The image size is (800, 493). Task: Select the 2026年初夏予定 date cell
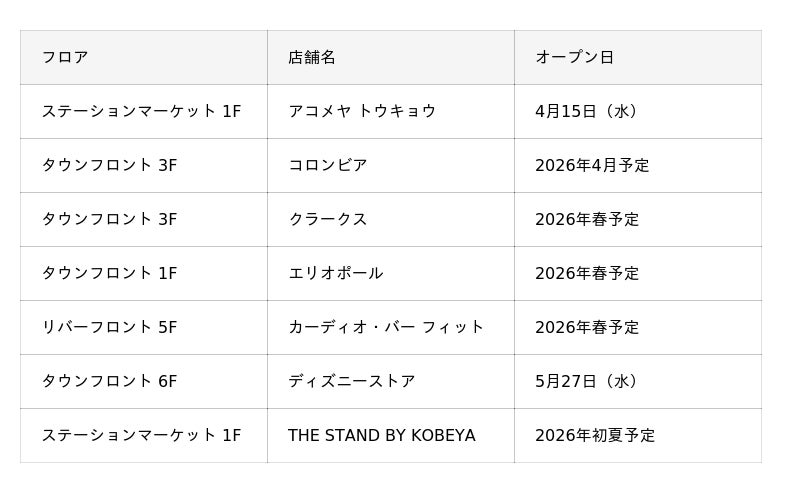click(595, 436)
